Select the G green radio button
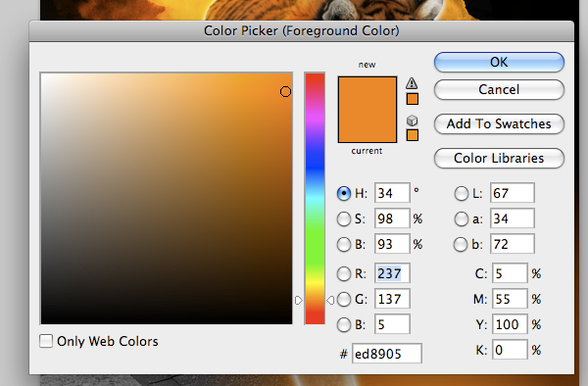Image resolution: width=588 pixels, height=386 pixels. (x=344, y=299)
